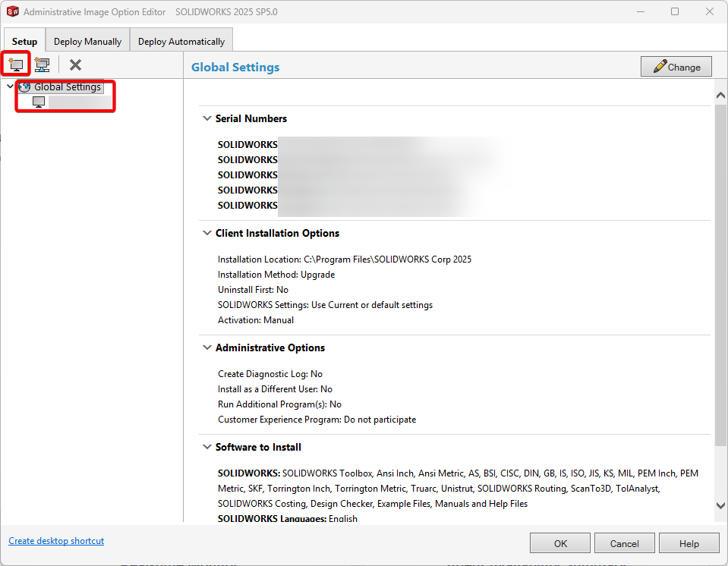The height and width of the screenshot is (566, 728).
Task: Collapse the Serial Numbers section
Action: click(x=207, y=118)
